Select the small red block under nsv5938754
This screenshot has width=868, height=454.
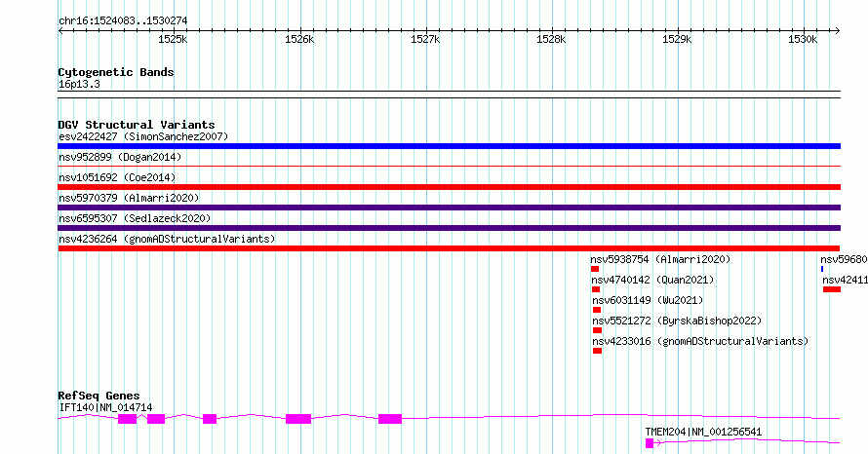pos(595,269)
